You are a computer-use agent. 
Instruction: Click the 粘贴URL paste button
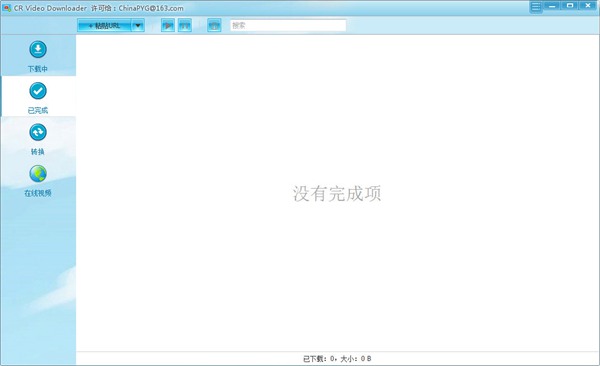[x=104, y=26]
